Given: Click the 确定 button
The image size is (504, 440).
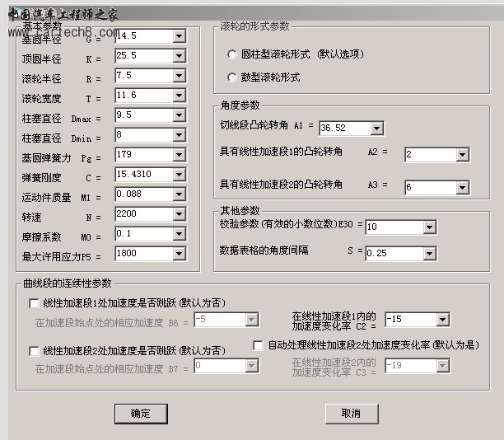Looking at the screenshot, I should 141,413.
